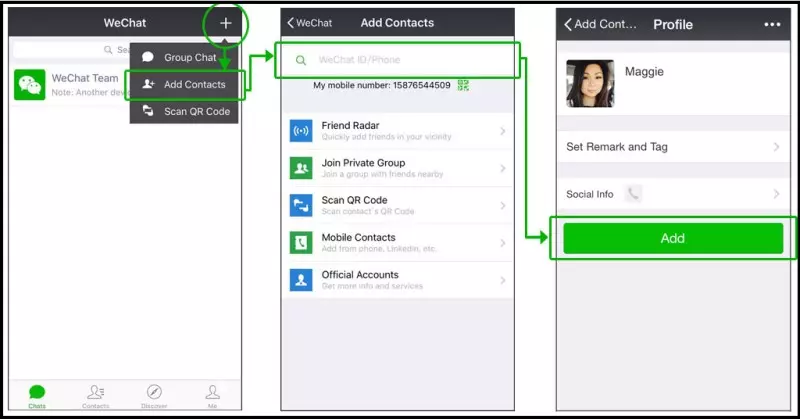Click the Group Chat speech bubble icon

coord(148,57)
